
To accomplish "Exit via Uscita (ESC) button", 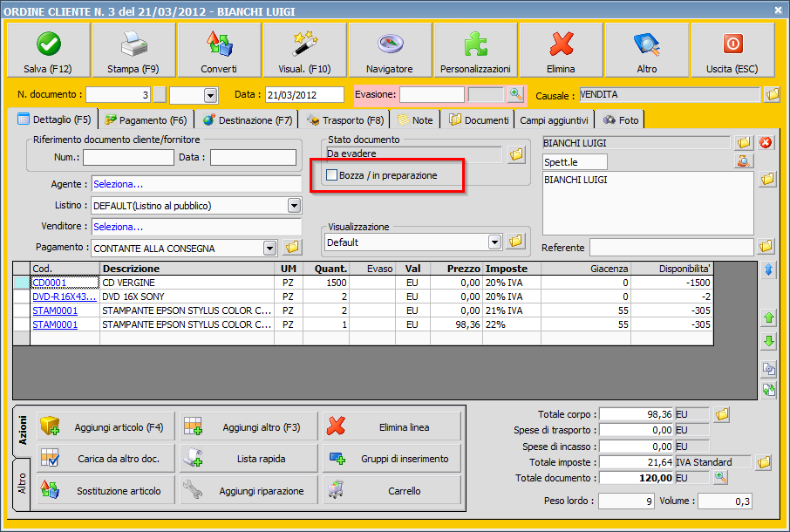I will tap(732, 50).
